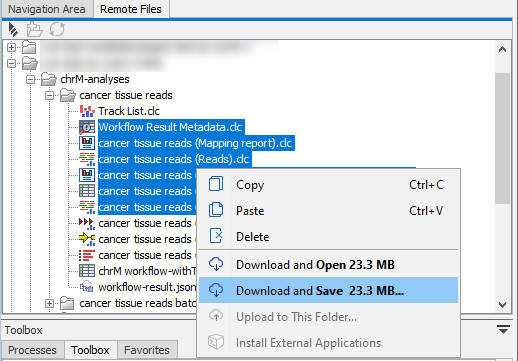Click the upload folder toolbar icon

[34, 29]
